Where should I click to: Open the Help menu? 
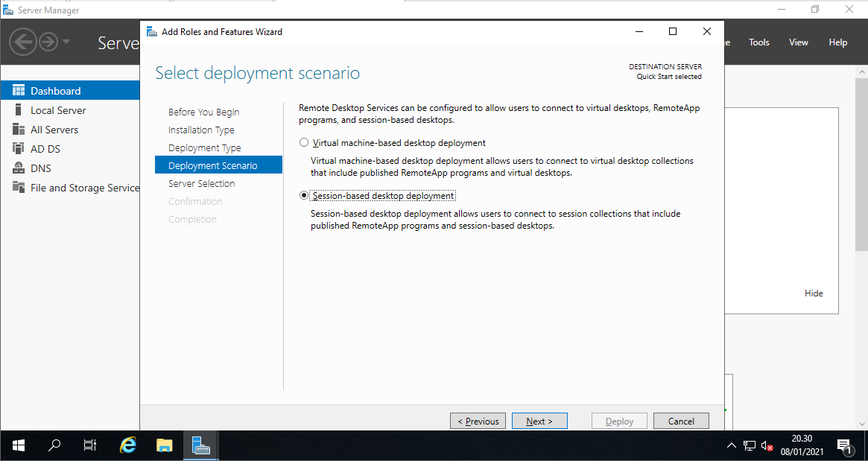point(837,42)
